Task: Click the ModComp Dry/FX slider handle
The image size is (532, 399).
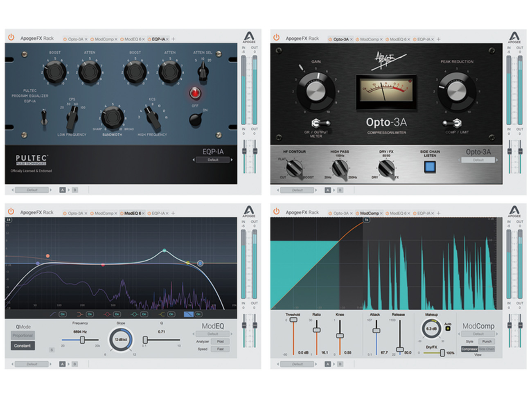Action: coord(442,353)
